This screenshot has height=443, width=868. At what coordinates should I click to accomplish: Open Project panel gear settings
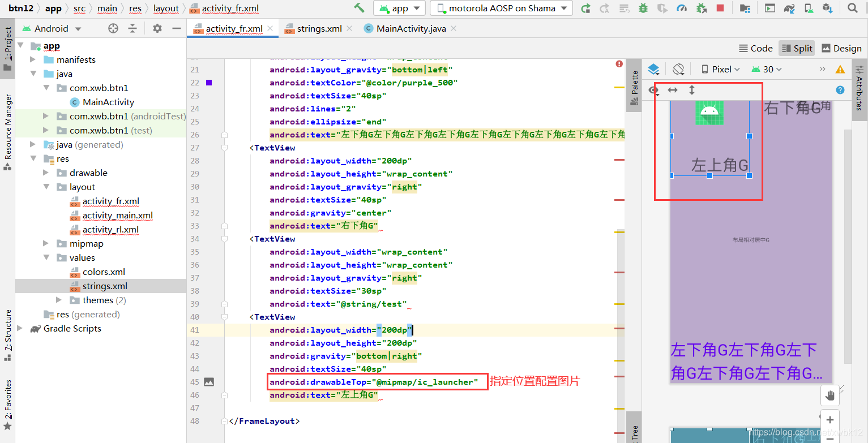(x=157, y=28)
